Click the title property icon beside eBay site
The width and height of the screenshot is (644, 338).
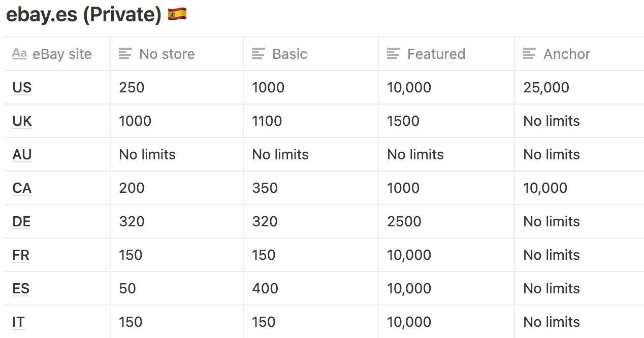(19, 54)
